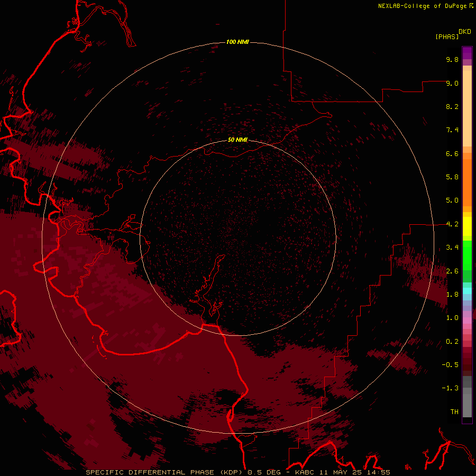Click the DKD units label above the scale
This screenshot has width=476, height=476.
(x=465, y=31)
